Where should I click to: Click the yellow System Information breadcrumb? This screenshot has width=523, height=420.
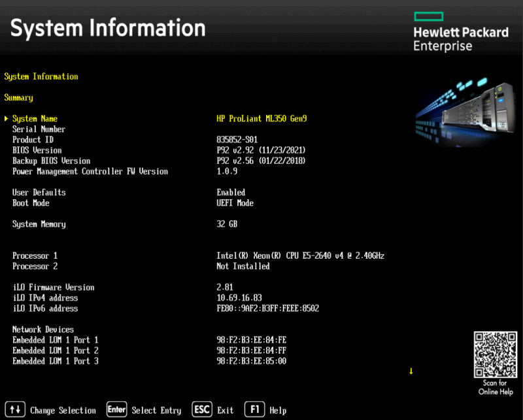point(41,76)
